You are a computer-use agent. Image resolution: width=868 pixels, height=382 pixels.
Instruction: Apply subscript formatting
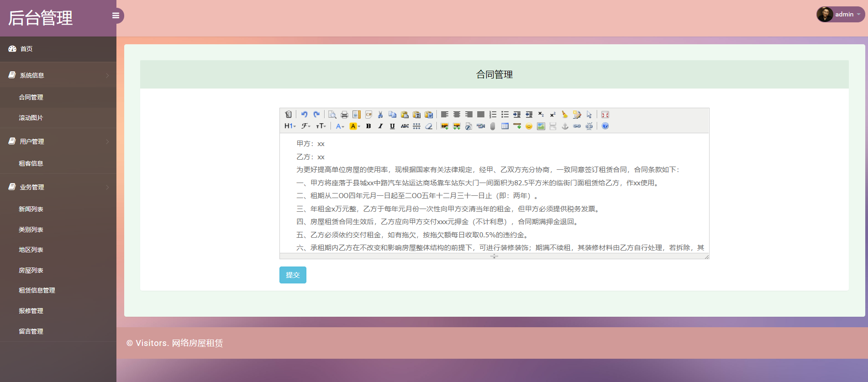541,115
